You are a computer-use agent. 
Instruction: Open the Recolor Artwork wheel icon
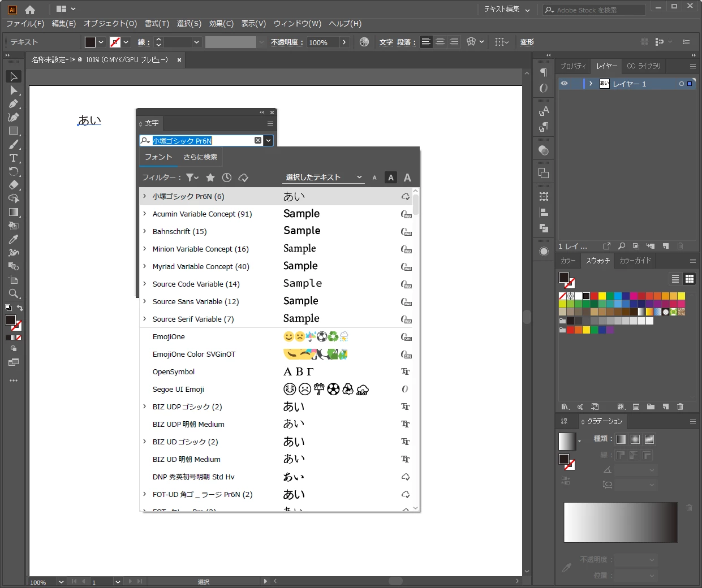(364, 42)
